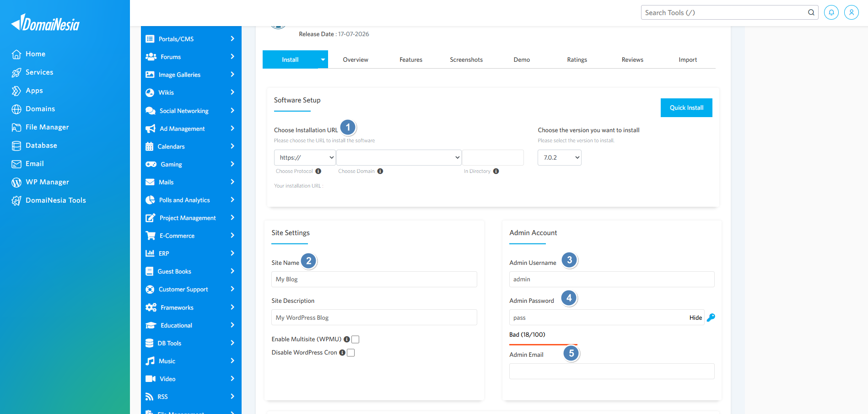Click the Music note category icon

[150, 361]
